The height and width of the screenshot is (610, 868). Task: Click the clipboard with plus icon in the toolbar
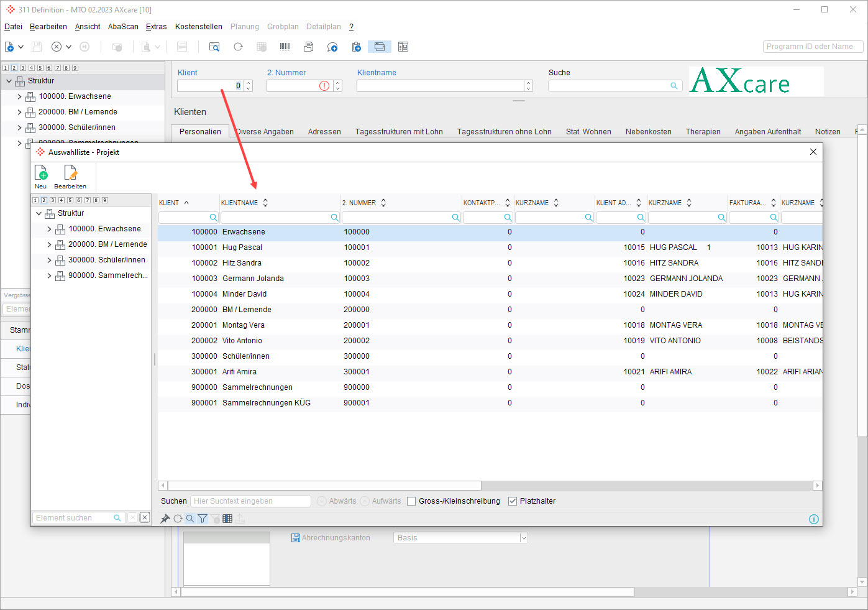pos(356,47)
